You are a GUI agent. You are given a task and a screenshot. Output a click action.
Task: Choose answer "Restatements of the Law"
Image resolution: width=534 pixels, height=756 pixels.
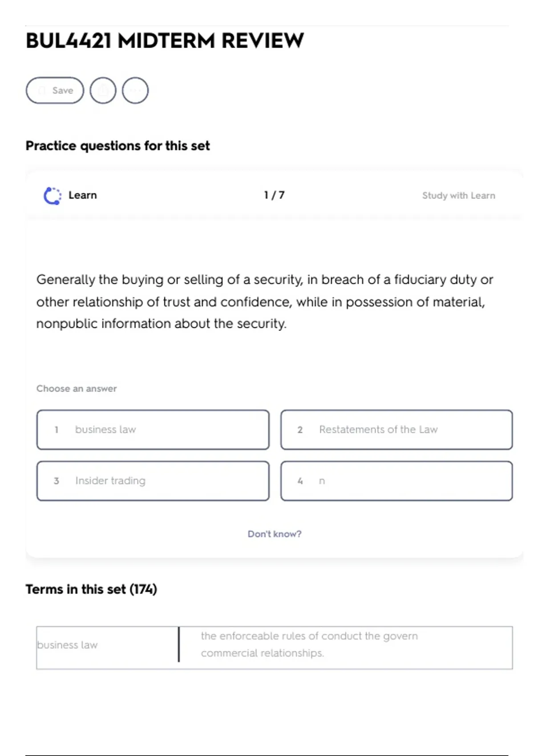point(396,430)
